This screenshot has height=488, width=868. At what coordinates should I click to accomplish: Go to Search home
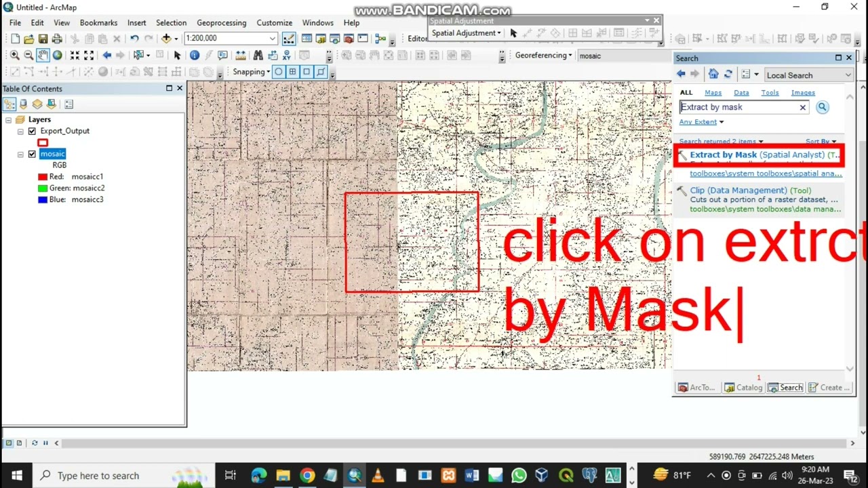point(713,75)
